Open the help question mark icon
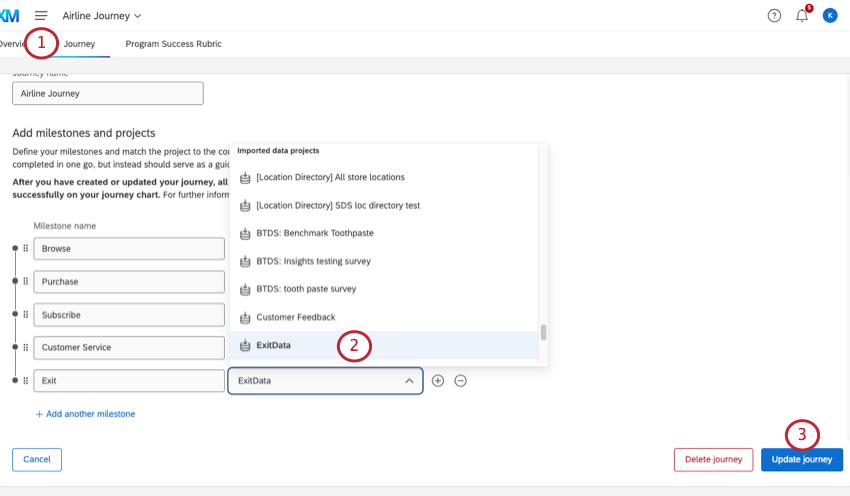 coord(774,16)
